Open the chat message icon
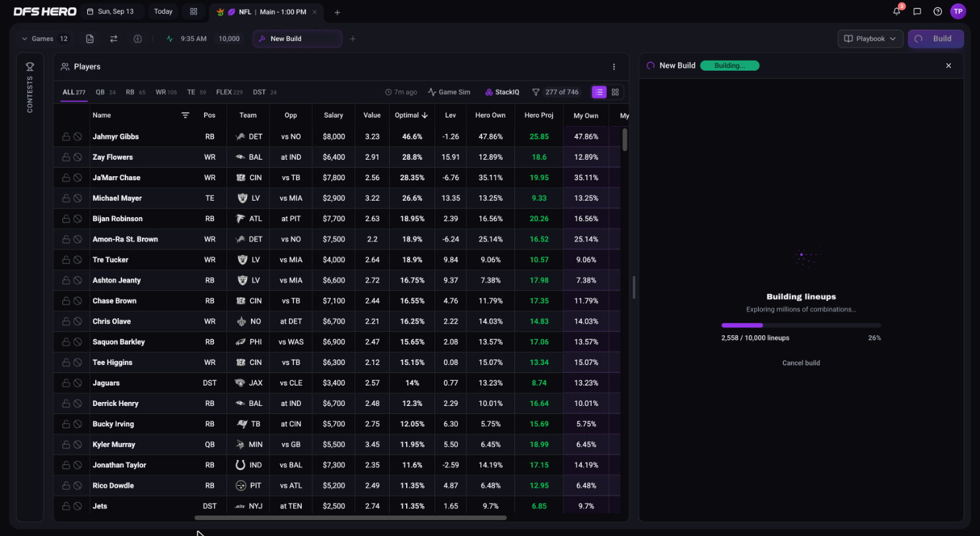 tap(917, 11)
